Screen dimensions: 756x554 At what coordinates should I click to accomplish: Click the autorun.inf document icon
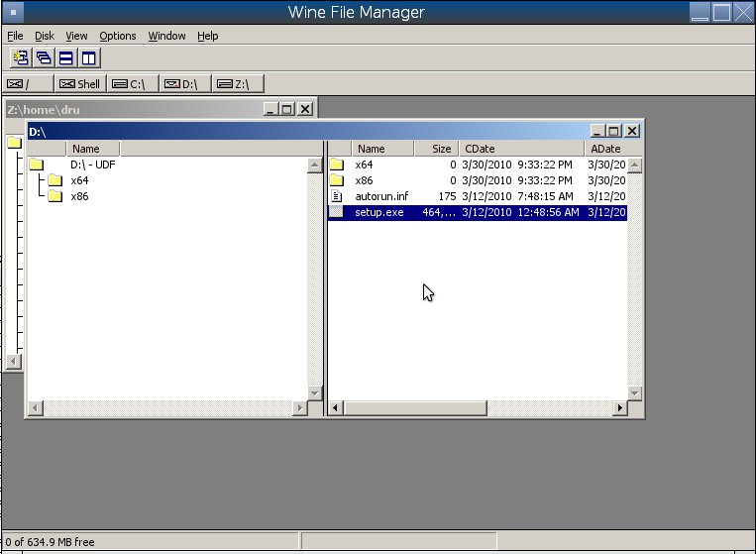[337, 196]
